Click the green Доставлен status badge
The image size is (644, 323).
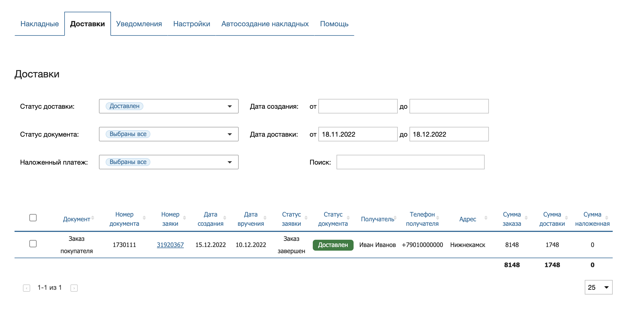point(333,245)
